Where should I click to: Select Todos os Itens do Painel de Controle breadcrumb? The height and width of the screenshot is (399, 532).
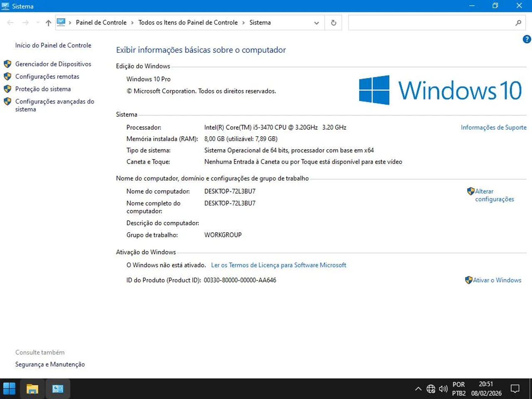coord(188,22)
